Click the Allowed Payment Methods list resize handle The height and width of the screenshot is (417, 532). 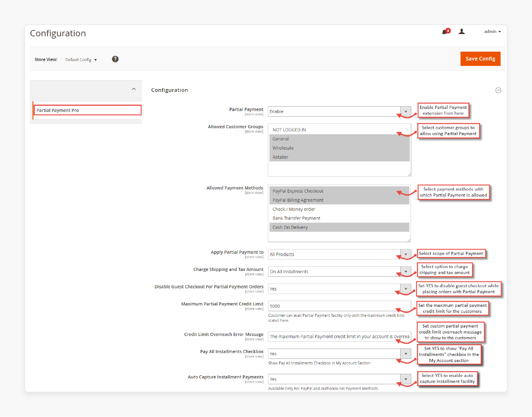(x=409, y=240)
